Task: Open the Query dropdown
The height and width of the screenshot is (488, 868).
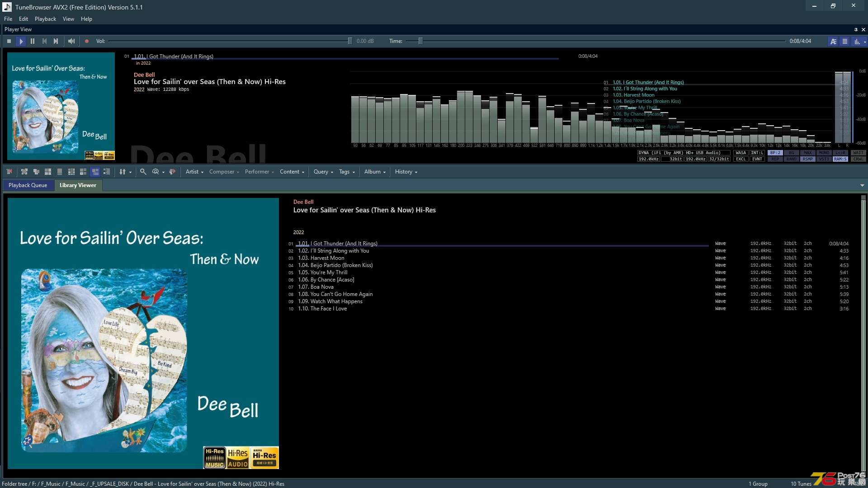Action: [x=323, y=172]
